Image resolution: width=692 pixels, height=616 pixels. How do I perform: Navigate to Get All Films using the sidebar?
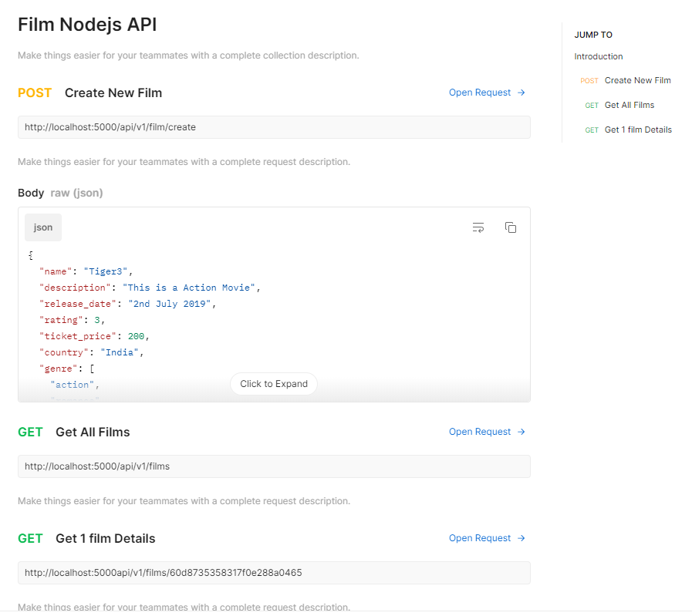click(631, 105)
